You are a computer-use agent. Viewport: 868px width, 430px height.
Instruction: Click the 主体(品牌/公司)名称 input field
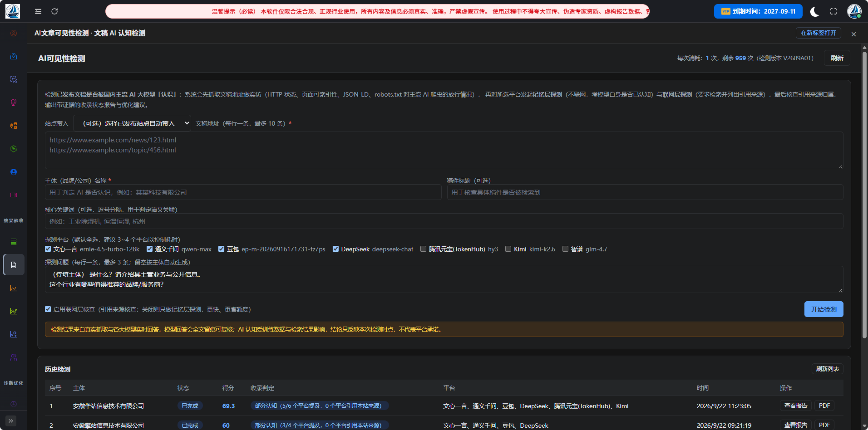coord(243,192)
